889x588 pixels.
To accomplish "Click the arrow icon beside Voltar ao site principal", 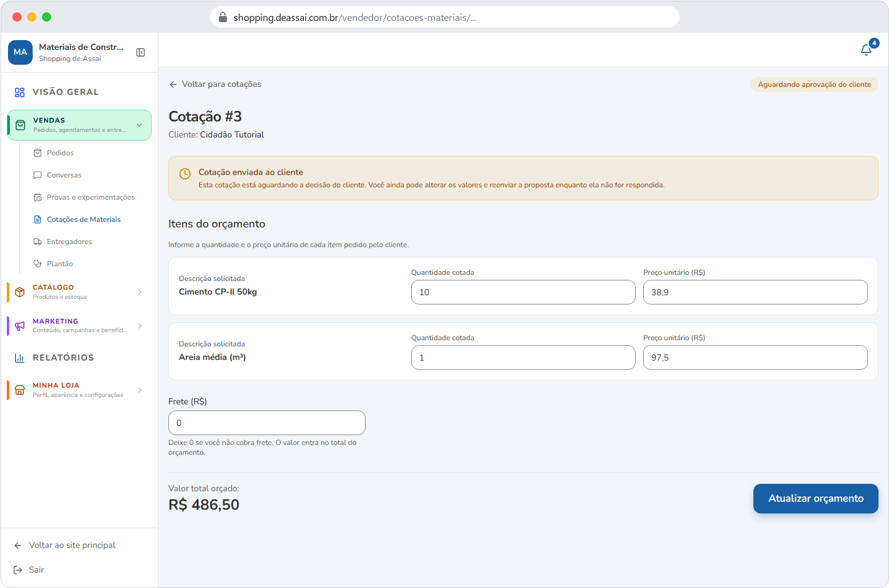I will click(18, 545).
